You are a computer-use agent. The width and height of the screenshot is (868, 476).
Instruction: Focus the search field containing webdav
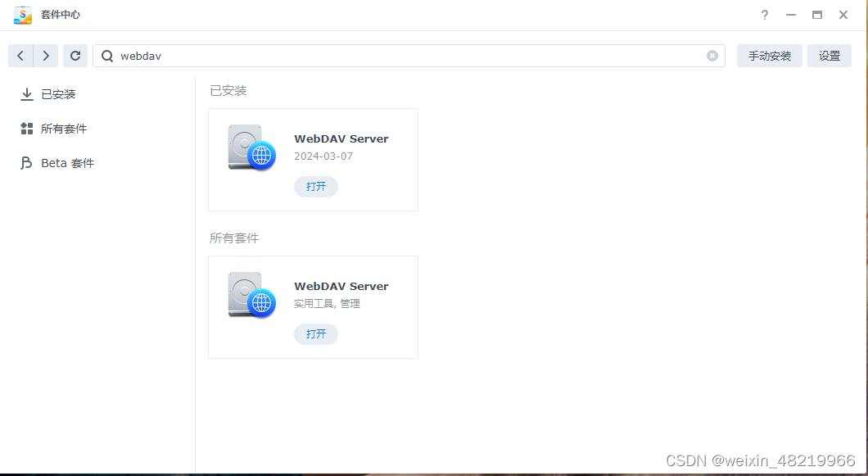click(409, 56)
